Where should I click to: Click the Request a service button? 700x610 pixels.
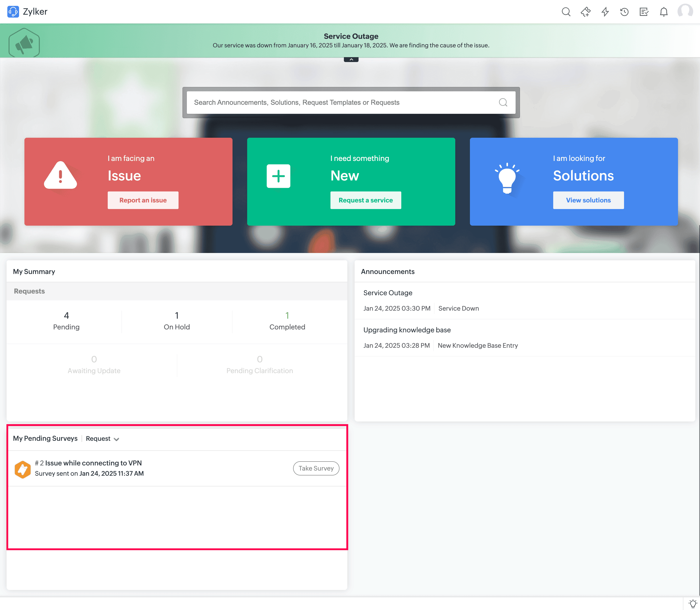coord(366,200)
